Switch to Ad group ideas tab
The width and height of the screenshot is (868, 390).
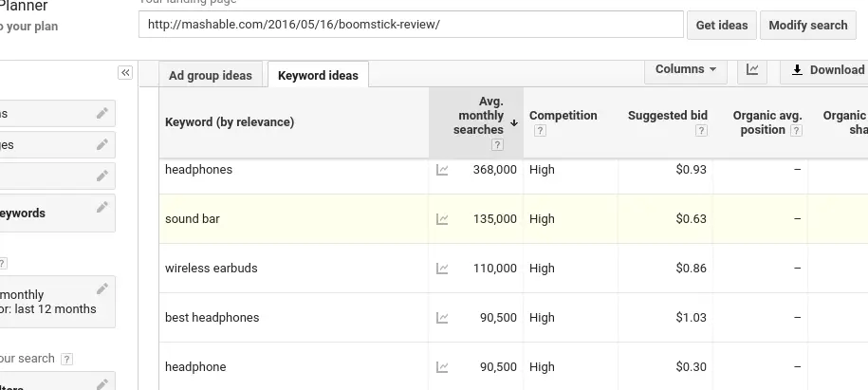tap(211, 75)
